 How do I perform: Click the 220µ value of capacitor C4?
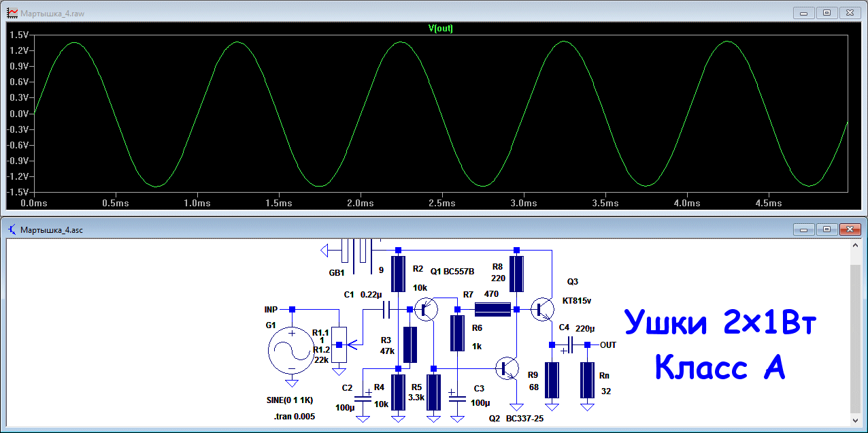point(585,328)
